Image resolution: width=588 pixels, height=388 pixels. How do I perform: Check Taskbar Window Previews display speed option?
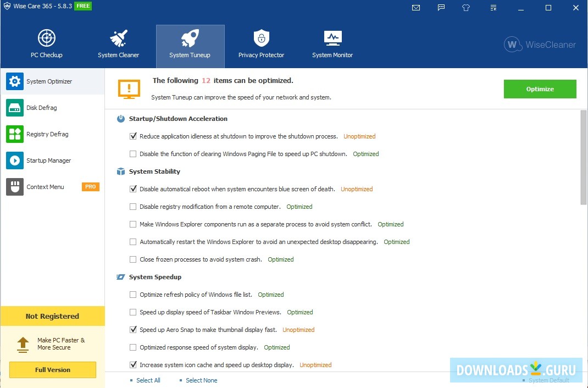click(133, 312)
